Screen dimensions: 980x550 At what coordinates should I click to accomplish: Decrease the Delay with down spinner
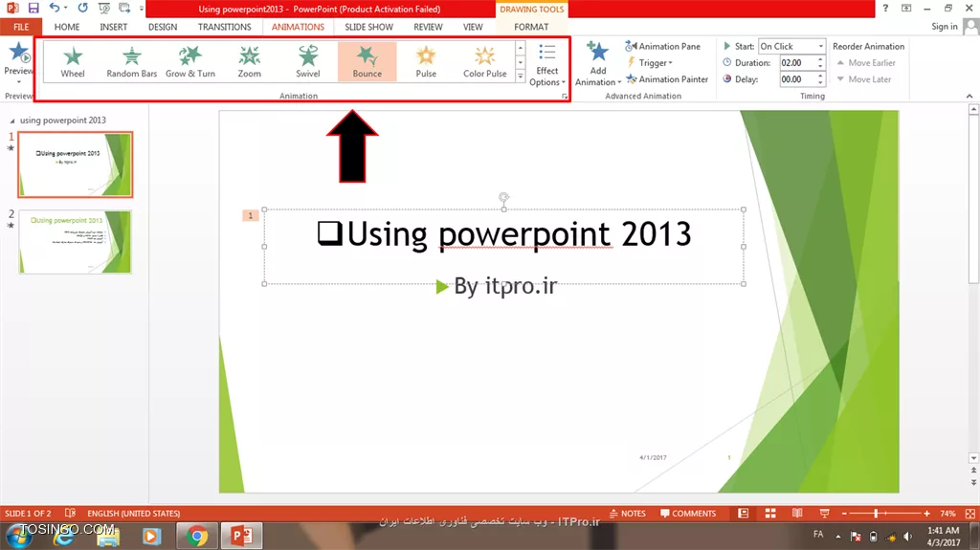[x=820, y=82]
